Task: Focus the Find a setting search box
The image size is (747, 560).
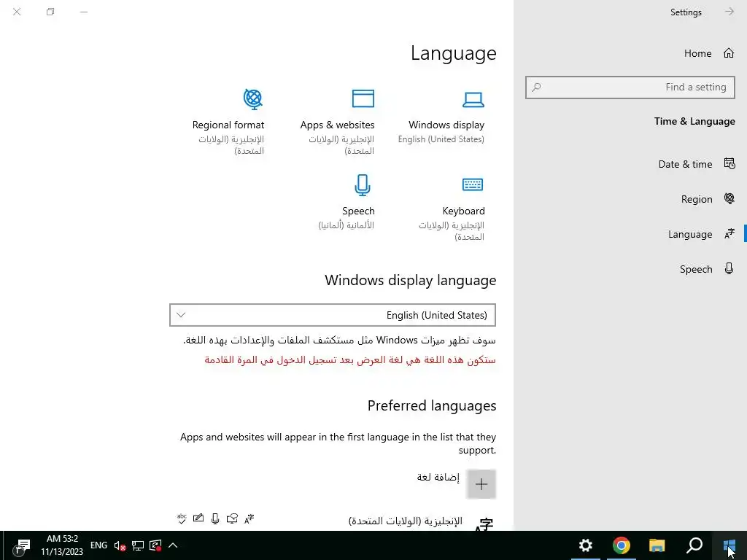Action: click(630, 87)
